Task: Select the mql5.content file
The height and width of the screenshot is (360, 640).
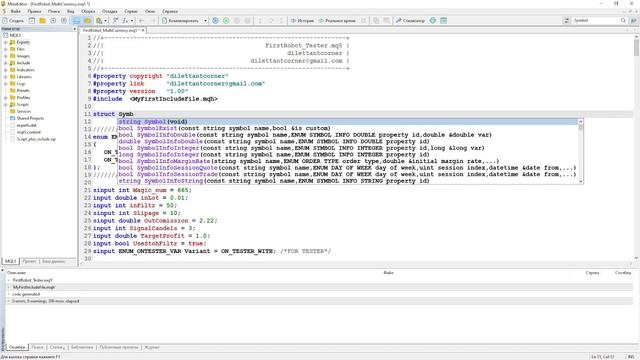Action: pyautogui.click(x=25, y=132)
